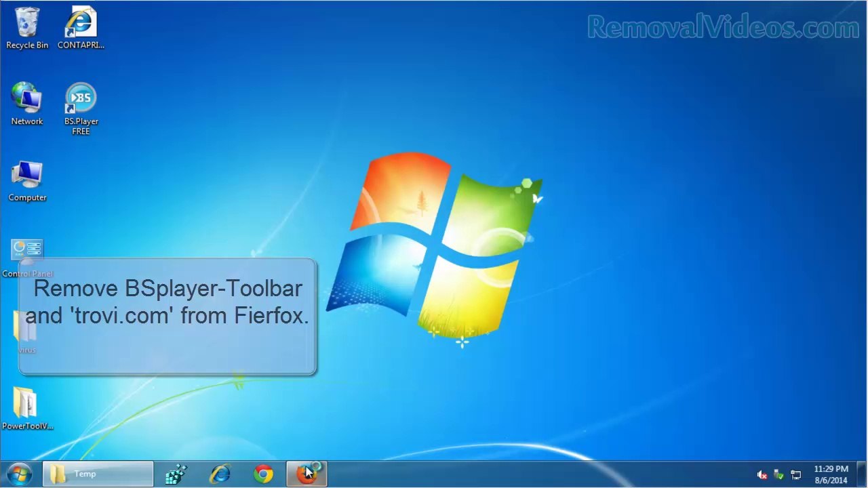Open the Safely Remove Hardware tray icon
The image size is (868, 488).
pos(779,474)
